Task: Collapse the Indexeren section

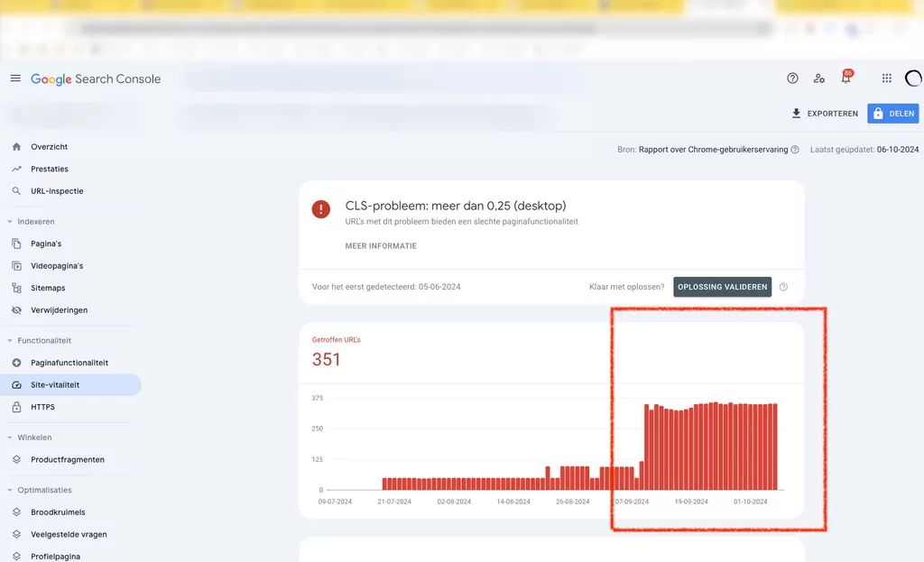Action: click(10, 222)
